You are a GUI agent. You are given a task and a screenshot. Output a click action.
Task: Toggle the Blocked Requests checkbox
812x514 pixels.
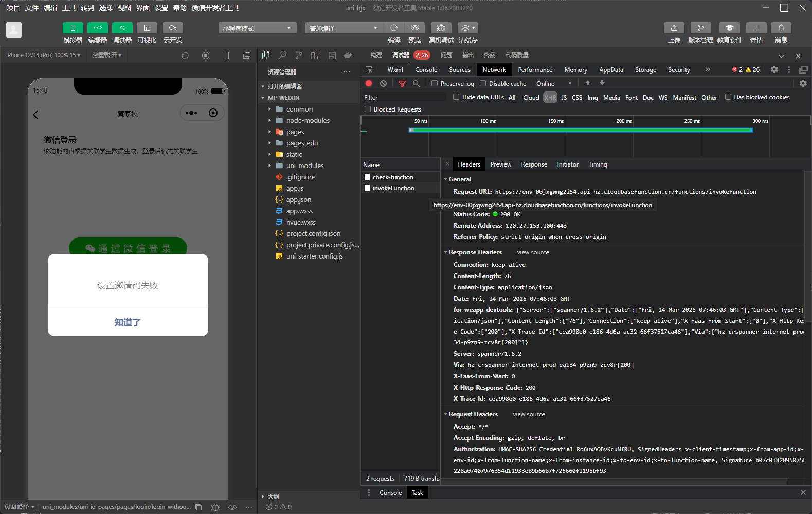click(368, 109)
